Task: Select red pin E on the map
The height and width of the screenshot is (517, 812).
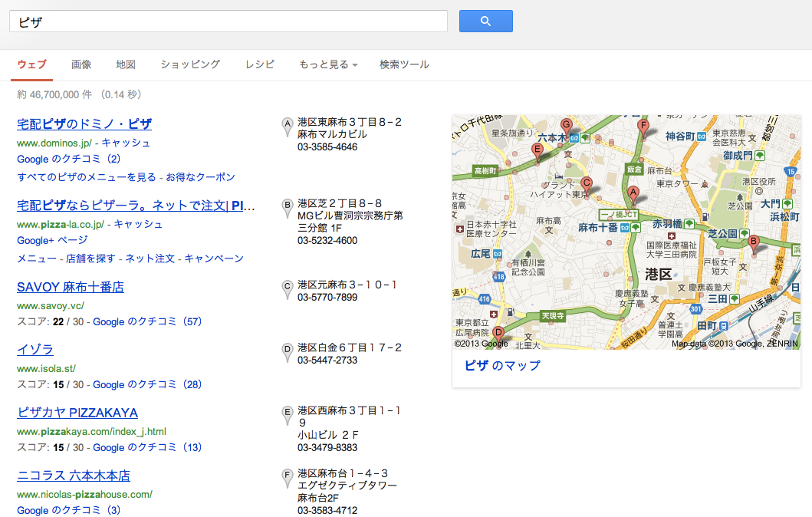Action: pyautogui.click(x=537, y=153)
